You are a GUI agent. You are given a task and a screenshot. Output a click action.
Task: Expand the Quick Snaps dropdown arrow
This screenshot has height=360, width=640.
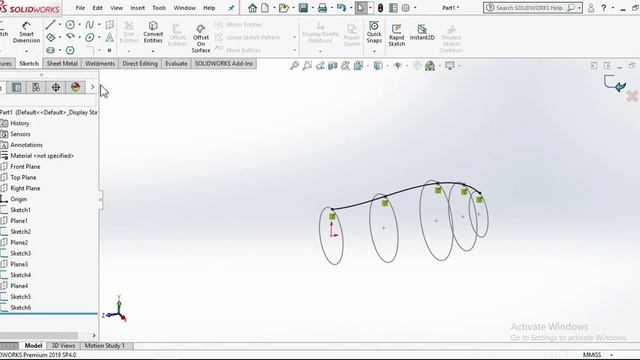(x=374, y=51)
